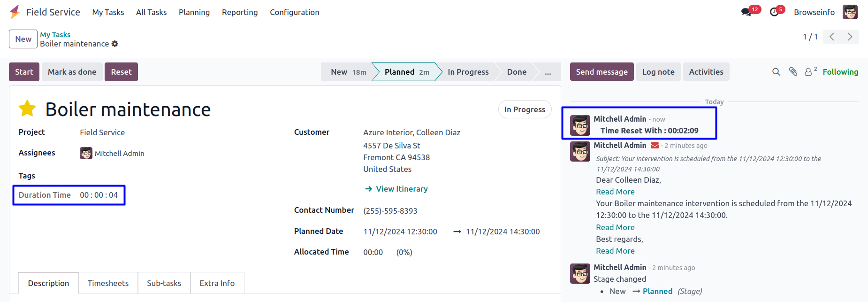Search chatter with the magnifier icon

pyautogui.click(x=776, y=72)
